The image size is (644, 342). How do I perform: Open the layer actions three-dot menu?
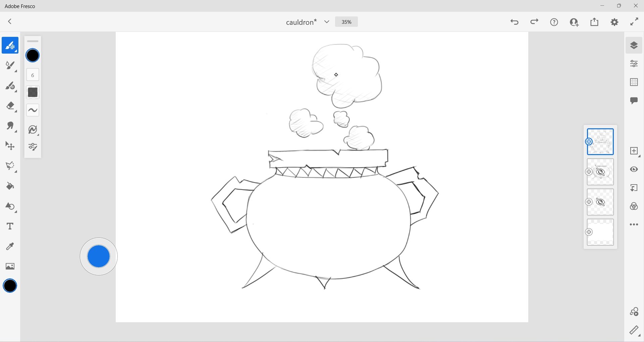point(634,225)
